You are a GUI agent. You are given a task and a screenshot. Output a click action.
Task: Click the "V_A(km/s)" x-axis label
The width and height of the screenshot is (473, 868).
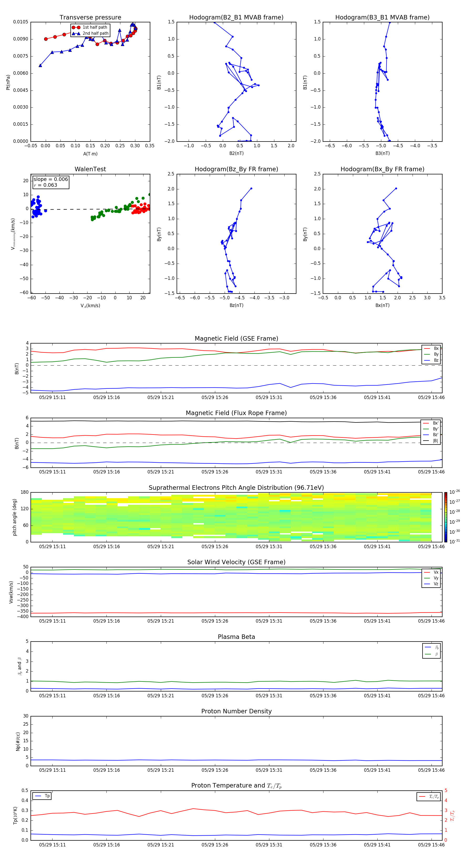[x=90, y=306]
